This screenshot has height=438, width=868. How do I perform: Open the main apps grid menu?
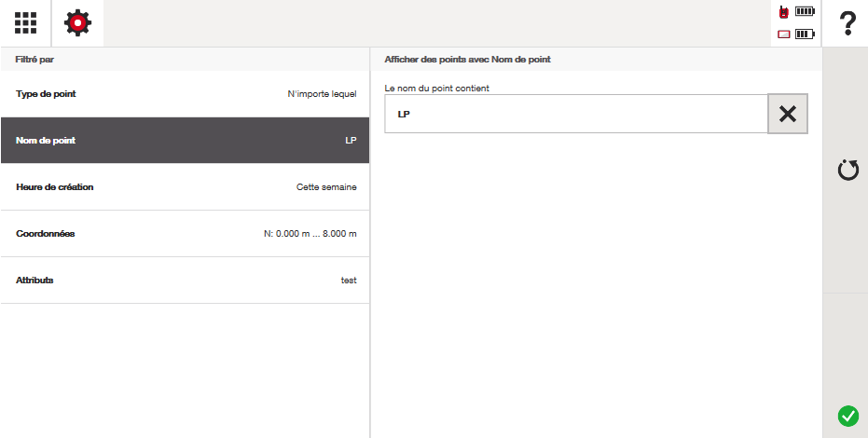tap(25, 23)
